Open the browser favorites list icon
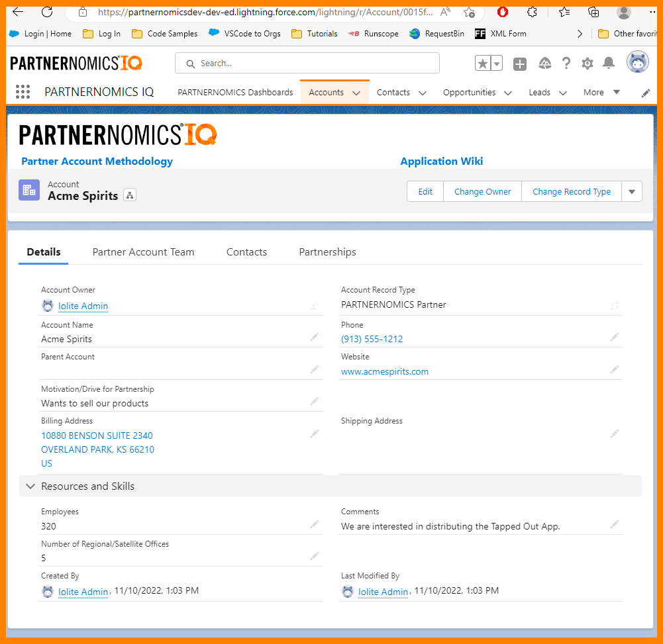 (564, 12)
